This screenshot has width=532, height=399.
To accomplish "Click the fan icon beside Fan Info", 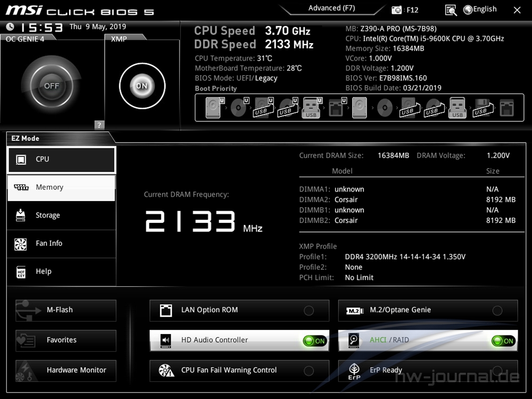I will (21, 244).
